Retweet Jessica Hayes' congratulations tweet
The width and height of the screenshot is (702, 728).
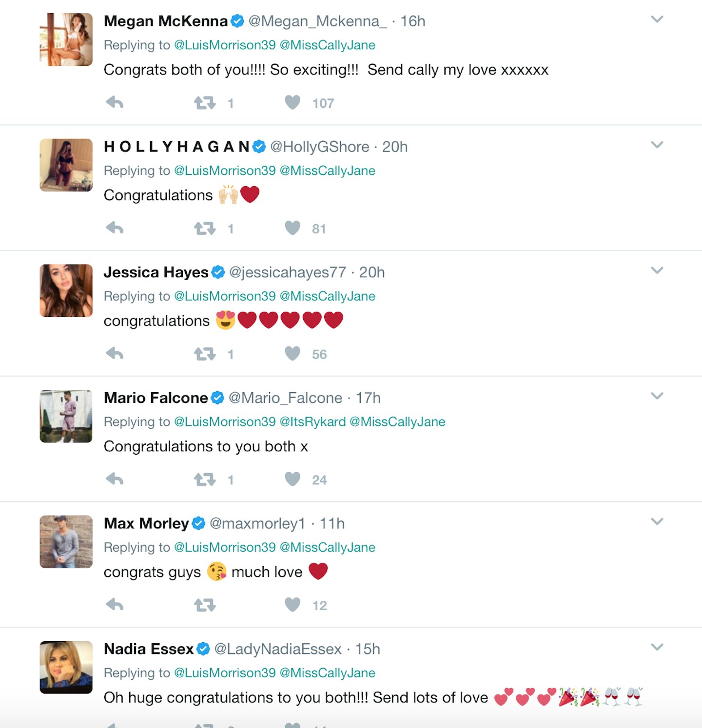coord(205,354)
